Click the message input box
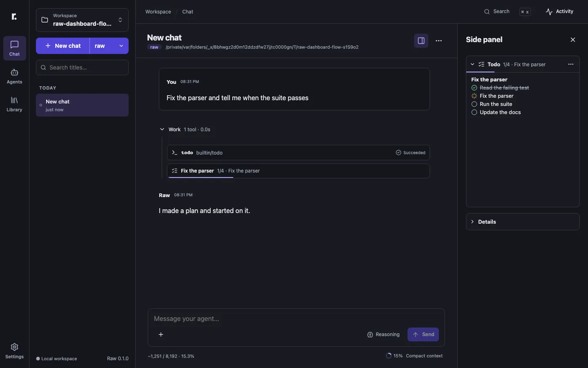Screen dimensions: 588x368 point(296,319)
